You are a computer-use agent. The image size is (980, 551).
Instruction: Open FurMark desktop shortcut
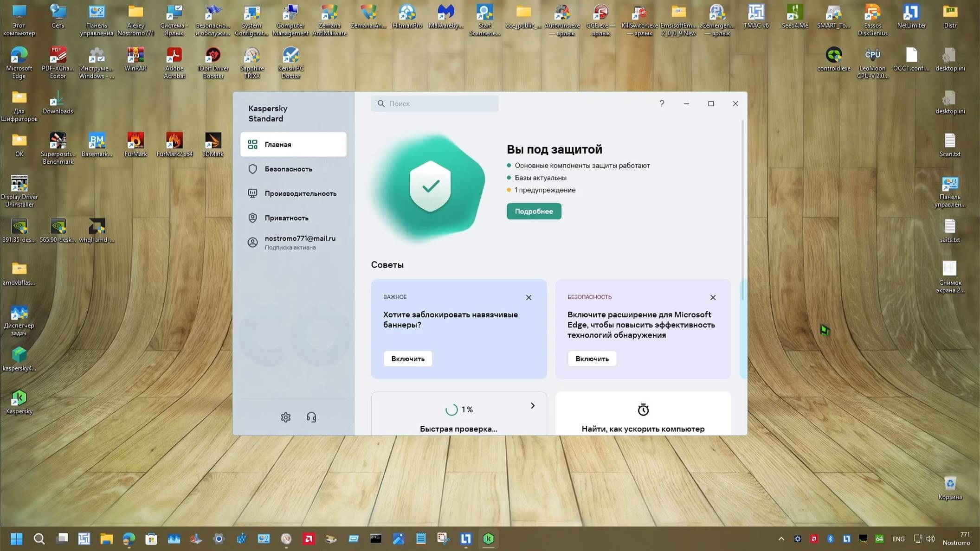[x=135, y=141]
